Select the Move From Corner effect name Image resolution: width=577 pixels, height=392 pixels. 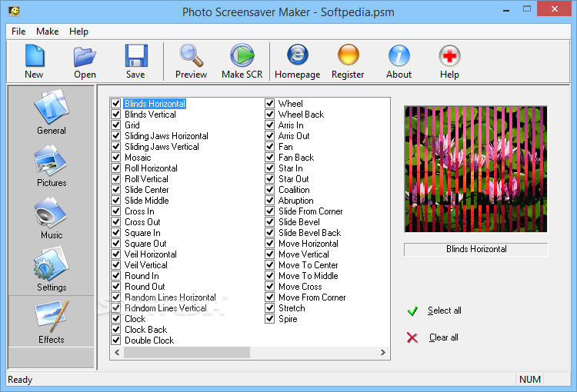pyautogui.click(x=312, y=297)
